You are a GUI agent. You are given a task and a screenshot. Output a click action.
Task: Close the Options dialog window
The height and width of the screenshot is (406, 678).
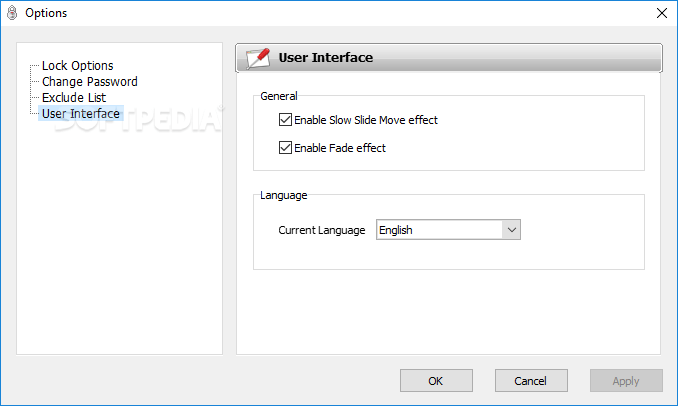click(x=662, y=13)
